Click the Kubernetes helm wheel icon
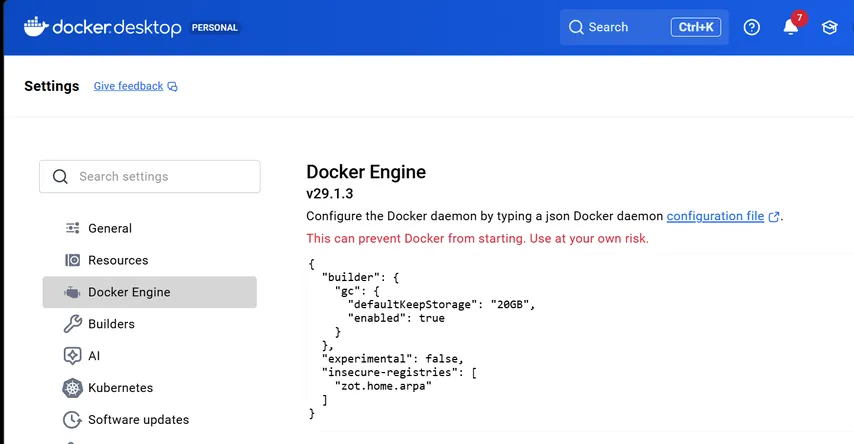The image size is (854, 444). [x=72, y=388]
